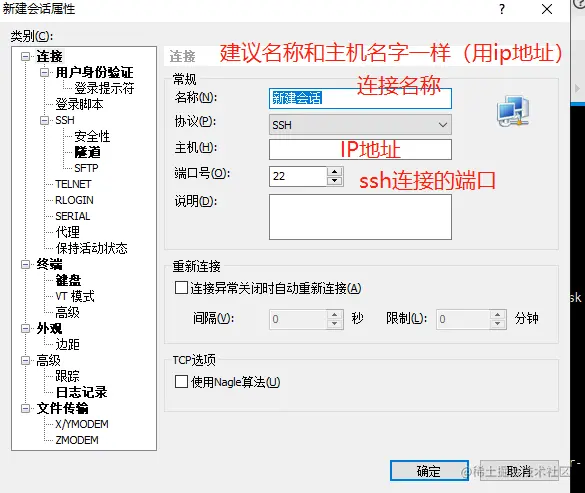Select 键盘 tree item
This screenshot has height=493, width=585.
click(x=68, y=280)
